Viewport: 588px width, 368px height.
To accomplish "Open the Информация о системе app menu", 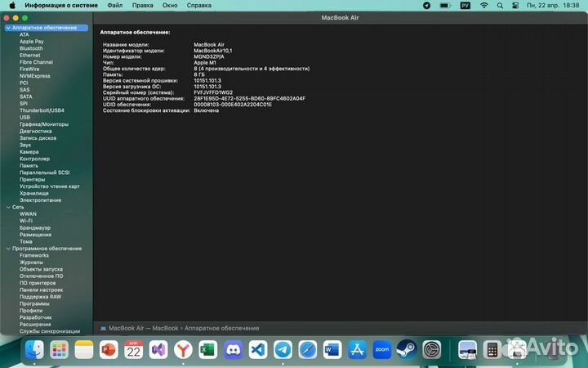I will point(61,5).
